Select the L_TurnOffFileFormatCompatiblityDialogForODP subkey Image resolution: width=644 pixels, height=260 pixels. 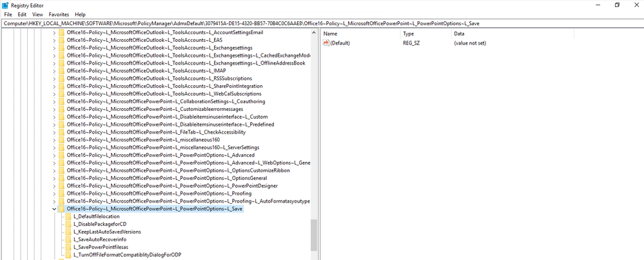click(x=128, y=255)
